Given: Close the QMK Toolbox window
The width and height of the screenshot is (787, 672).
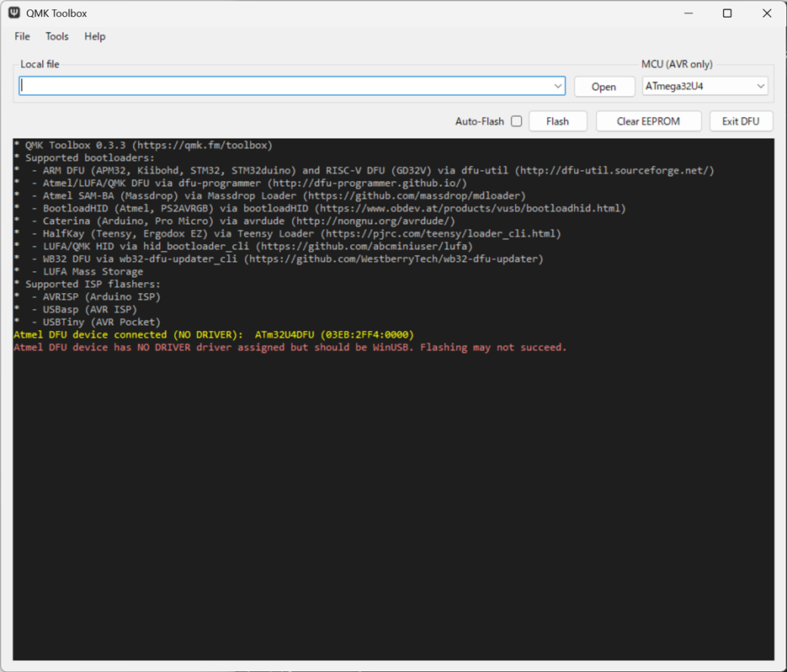Looking at the screenshot, I should coord(767,13).
